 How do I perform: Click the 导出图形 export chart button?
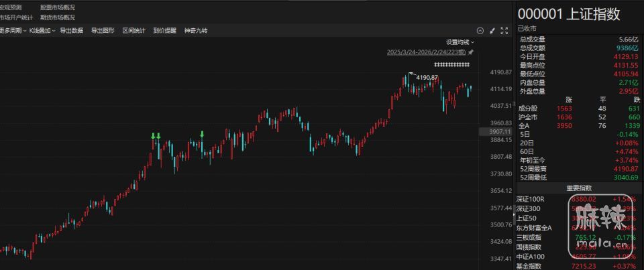pyautogui.click(x=103, y=31)
